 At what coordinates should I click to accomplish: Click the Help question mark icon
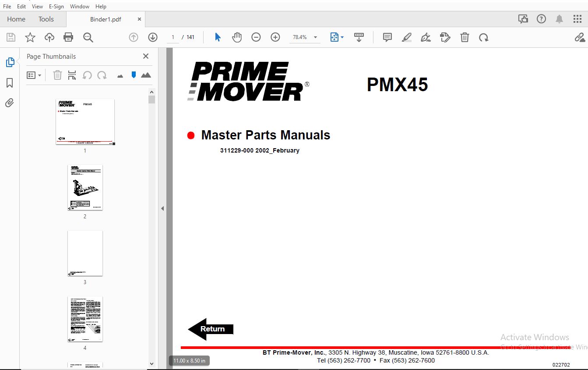(542, 19)
